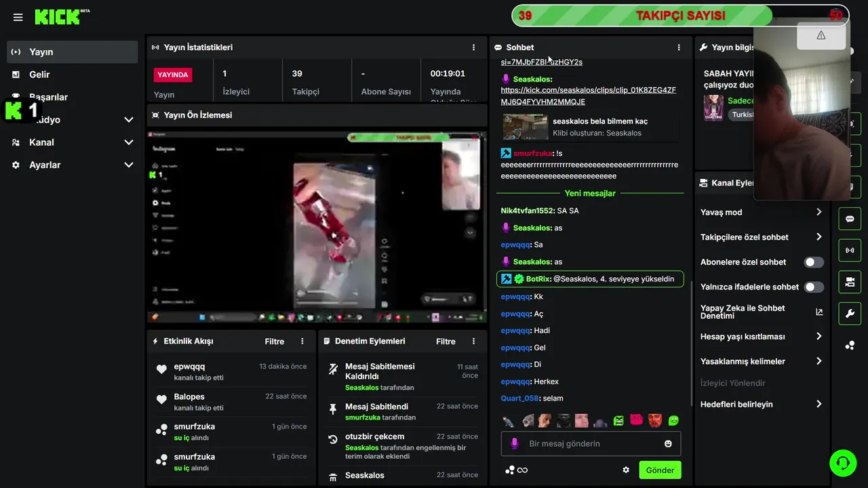Open Yapay Zeka ile Sohbet Denetimi
The image size is (868, 488).
(761, 312)
